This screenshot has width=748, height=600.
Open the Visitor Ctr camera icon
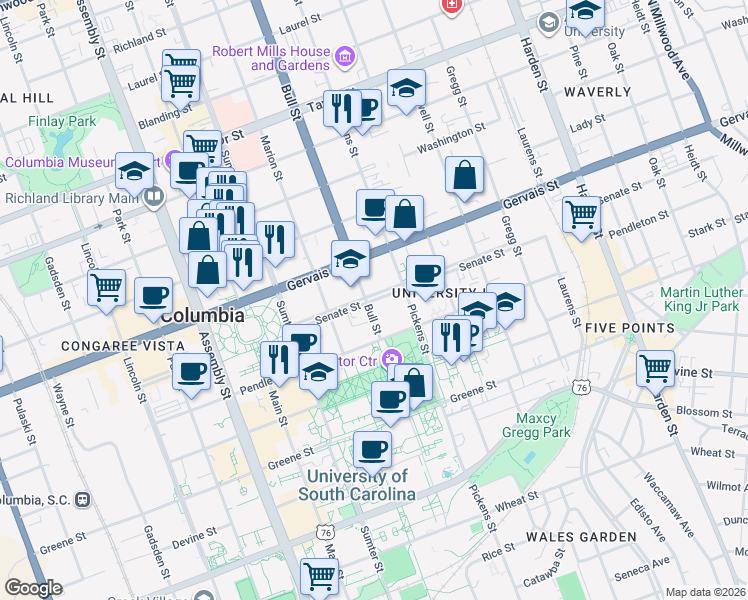(x=392, y=360)
